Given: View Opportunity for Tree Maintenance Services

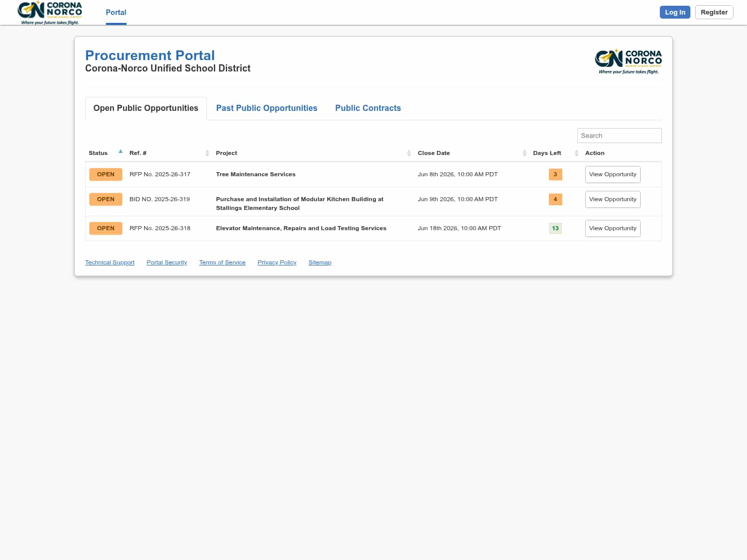Looking at the screenshot, I should [x=613, y=175].
